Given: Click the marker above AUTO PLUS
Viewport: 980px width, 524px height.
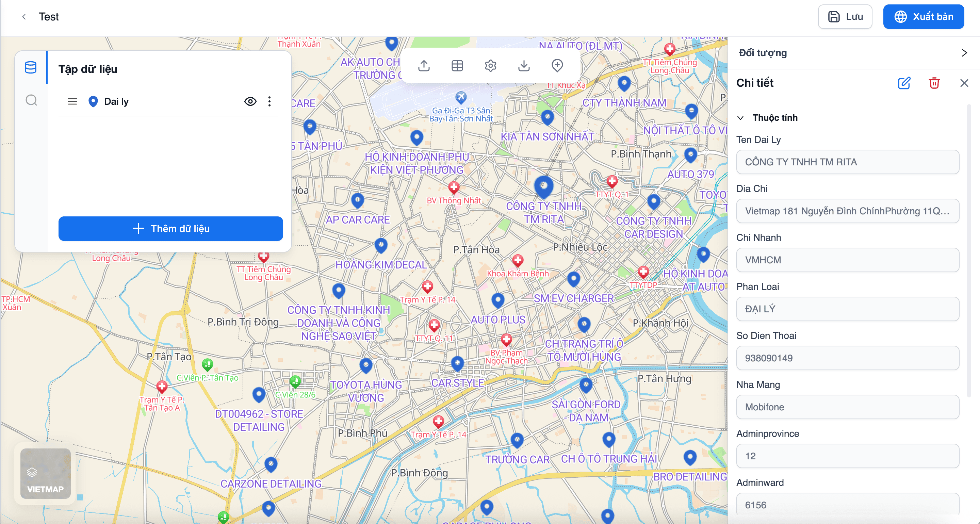Looking at the screenshot, I should pos(497,300).
